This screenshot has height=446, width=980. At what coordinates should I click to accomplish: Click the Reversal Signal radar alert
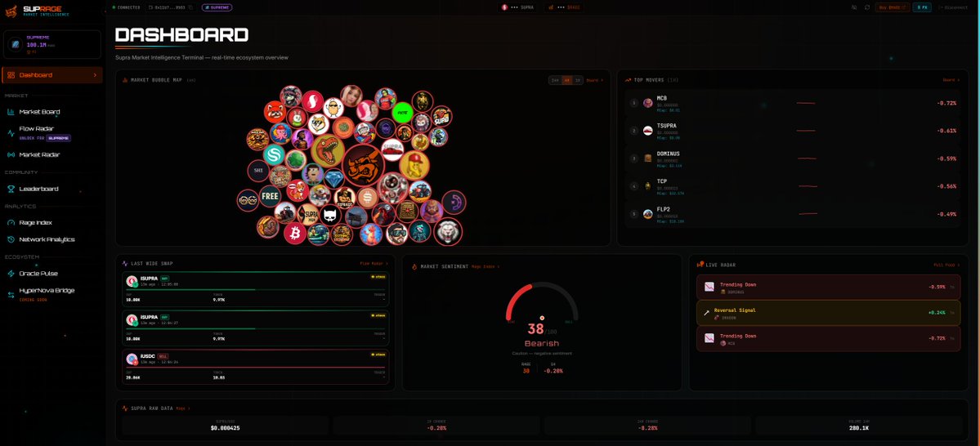[x=828, y=313]
